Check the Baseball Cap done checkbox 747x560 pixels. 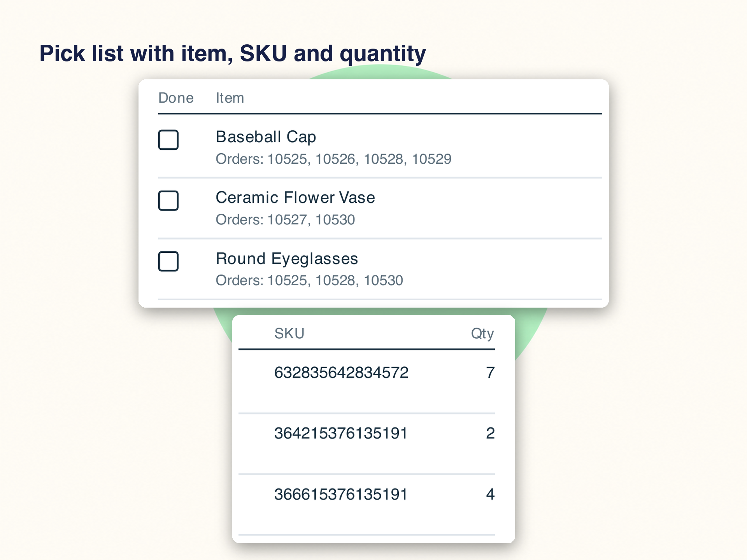pyautogui.click(x=168, y=140)
